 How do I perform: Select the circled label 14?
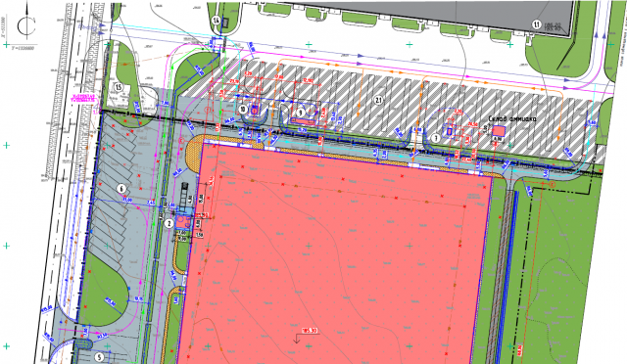coord(217,20)
